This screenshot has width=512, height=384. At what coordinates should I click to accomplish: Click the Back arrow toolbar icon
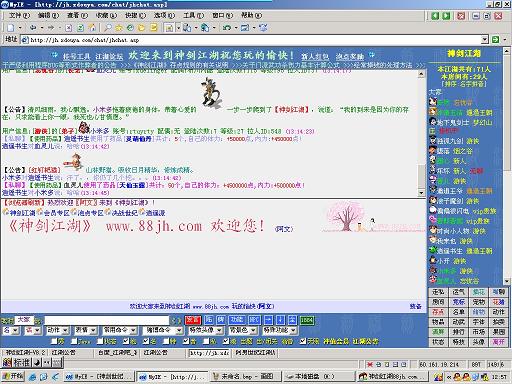(x=33, y=28)
